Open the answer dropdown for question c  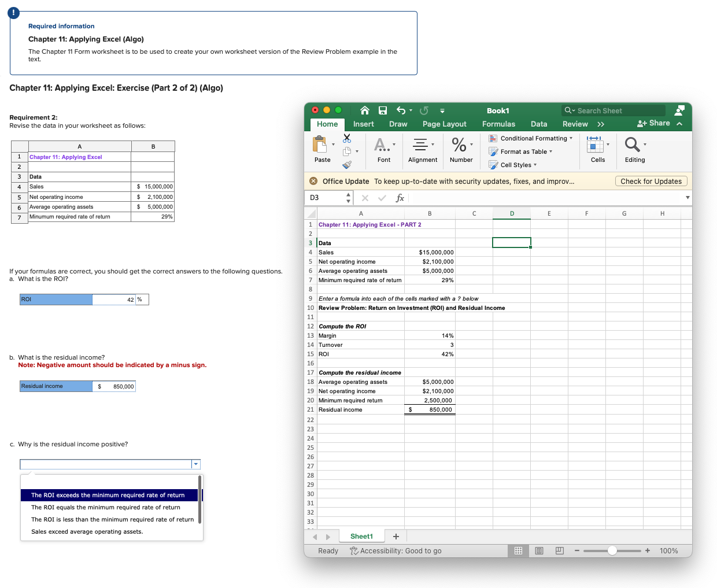195,464
